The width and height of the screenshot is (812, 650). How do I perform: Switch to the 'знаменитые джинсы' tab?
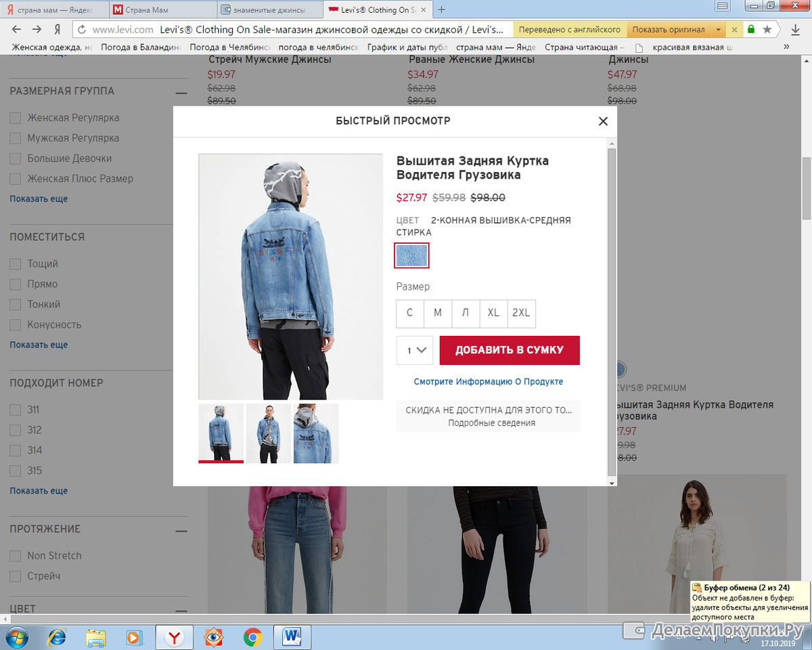coord(269,10)
